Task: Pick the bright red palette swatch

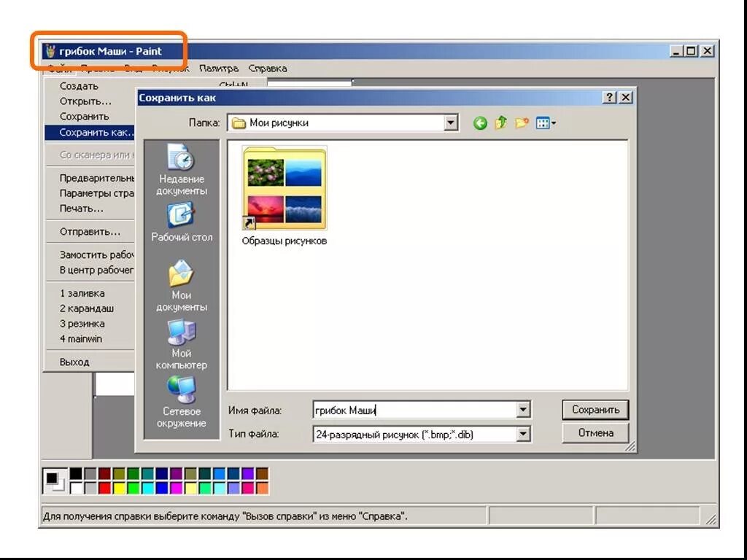Action: tap(105, 488)
